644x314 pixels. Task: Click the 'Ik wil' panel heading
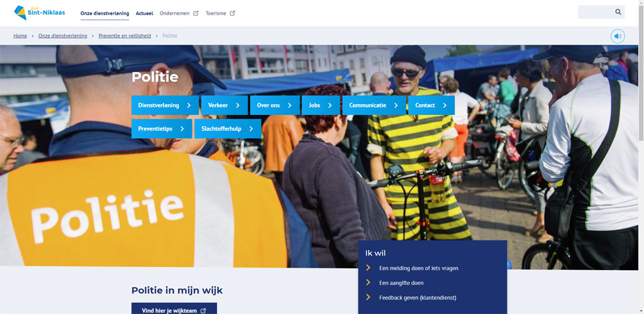click(375, 253)
